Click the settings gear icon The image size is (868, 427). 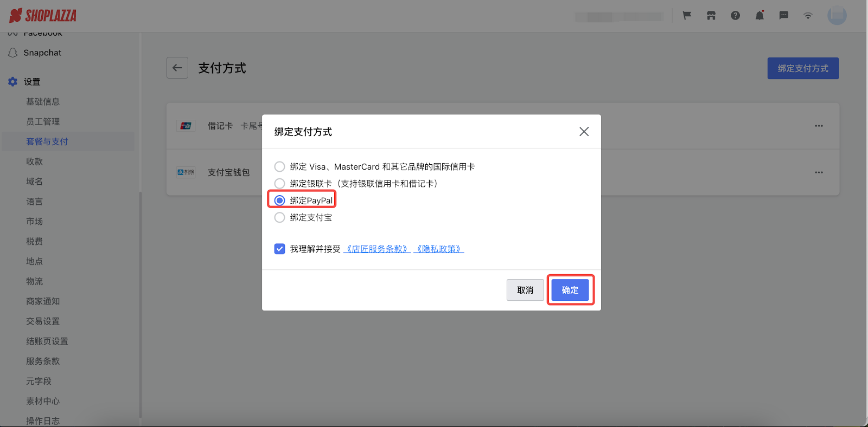(x=13, y=82)
